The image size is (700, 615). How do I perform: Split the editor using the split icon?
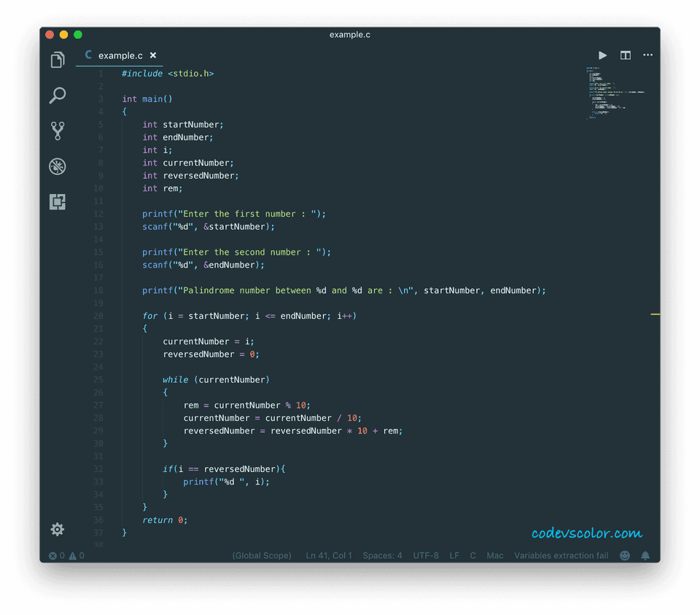click(625, 55)
